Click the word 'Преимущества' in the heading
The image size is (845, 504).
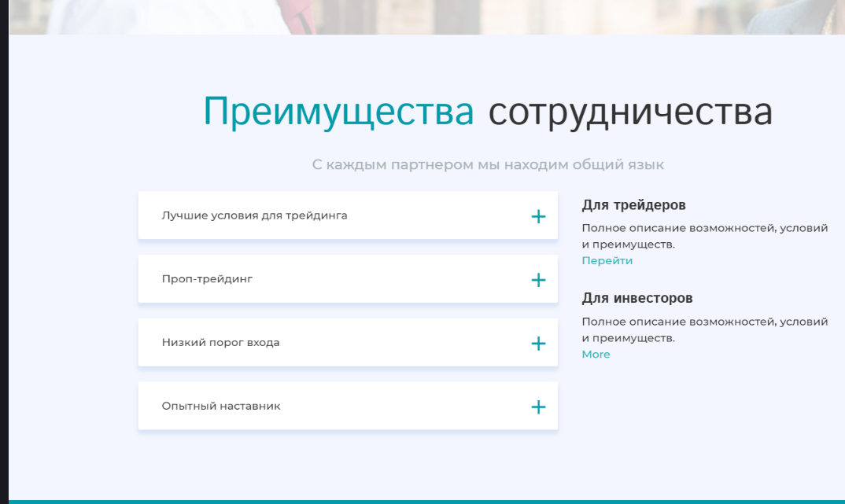click(x=338, y=112)
